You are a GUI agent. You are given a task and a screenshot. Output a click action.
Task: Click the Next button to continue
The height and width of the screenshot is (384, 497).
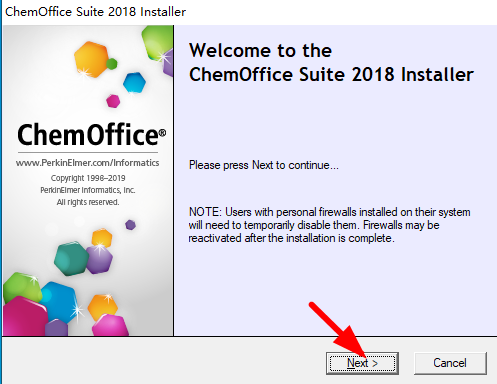pyautogui.click(x=362, y=363)
